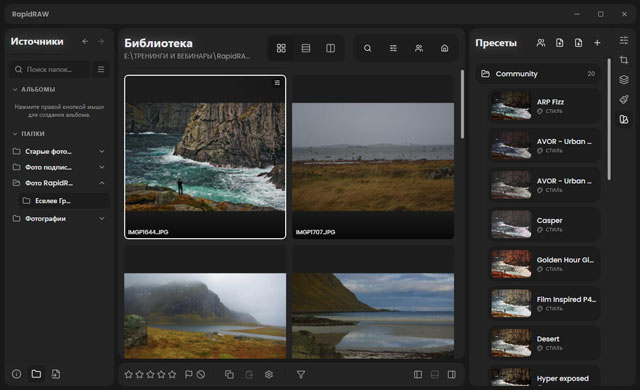640x390 pixels.
Task: Expand the Фото подпис folder chevron
Action: (102, 167)
